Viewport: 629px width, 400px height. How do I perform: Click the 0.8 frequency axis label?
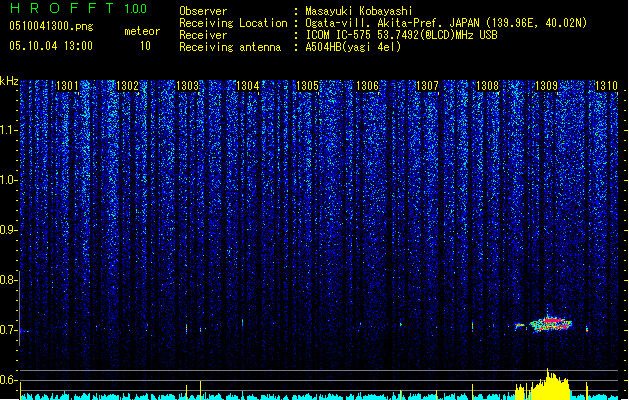pyautogui.click(x=8, y=280)
